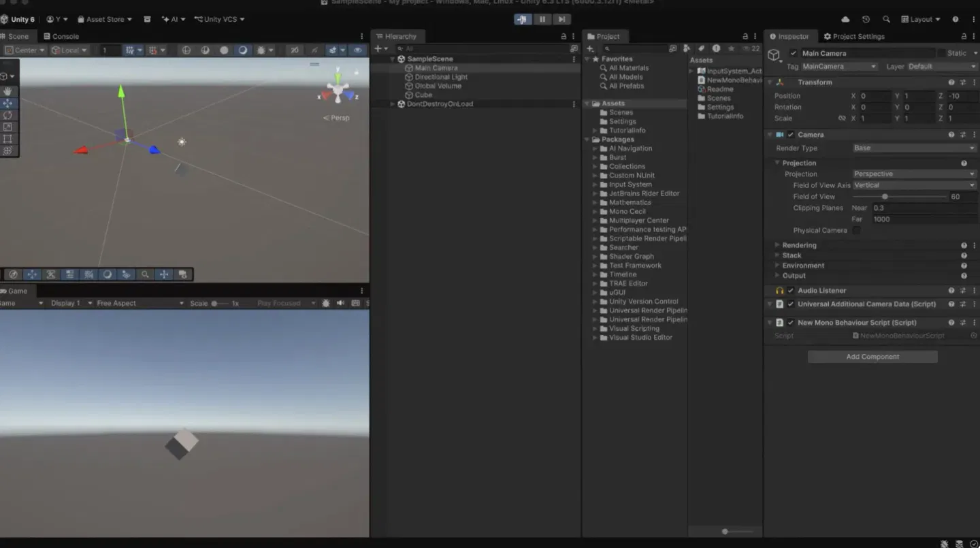Click the Inspector panel lock icon
This screenshot has height=548, width=980.
(x=964, y=37)
